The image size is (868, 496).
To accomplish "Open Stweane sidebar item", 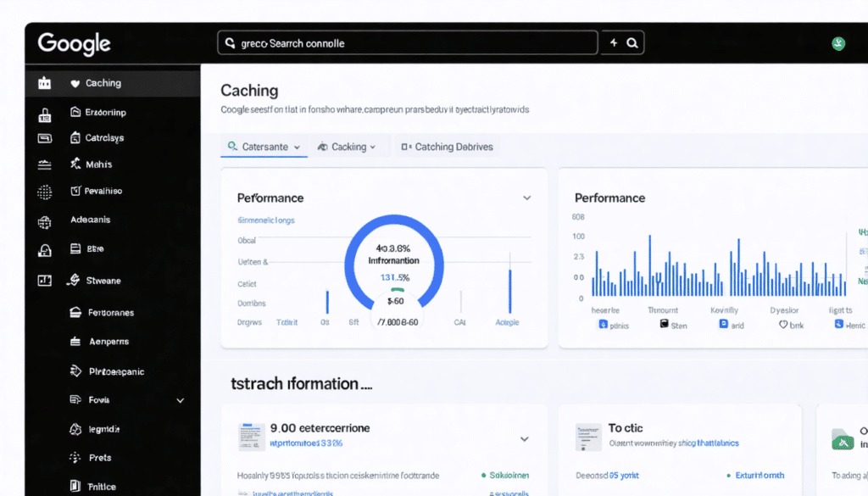I will click(x=103, y=281).
